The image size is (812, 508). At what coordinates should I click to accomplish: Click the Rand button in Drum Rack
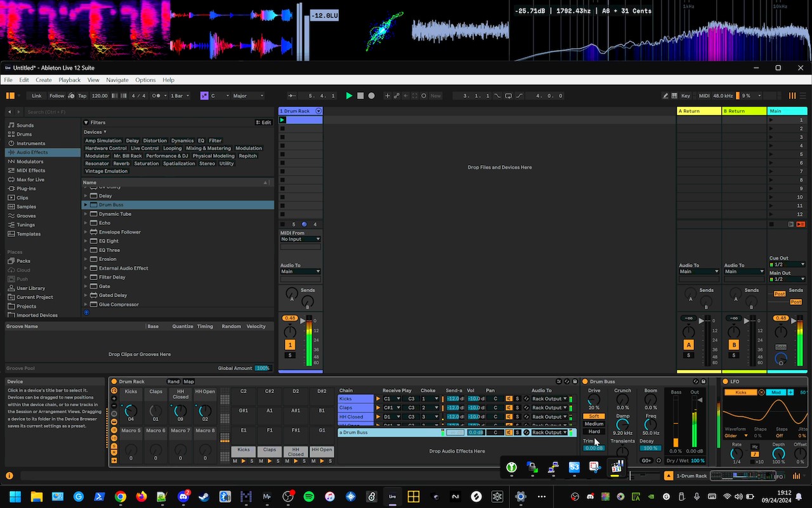click(x=173, y=382)
